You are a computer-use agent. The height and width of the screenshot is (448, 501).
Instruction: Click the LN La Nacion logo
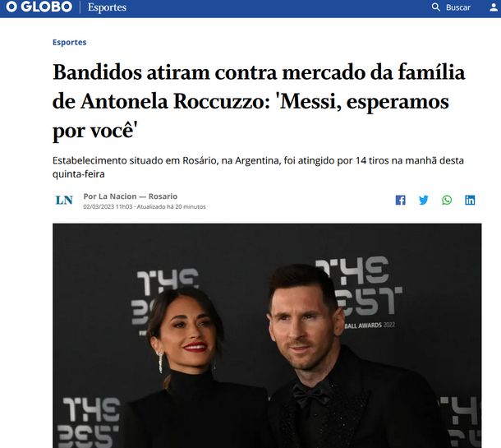[x=64, y=201]
